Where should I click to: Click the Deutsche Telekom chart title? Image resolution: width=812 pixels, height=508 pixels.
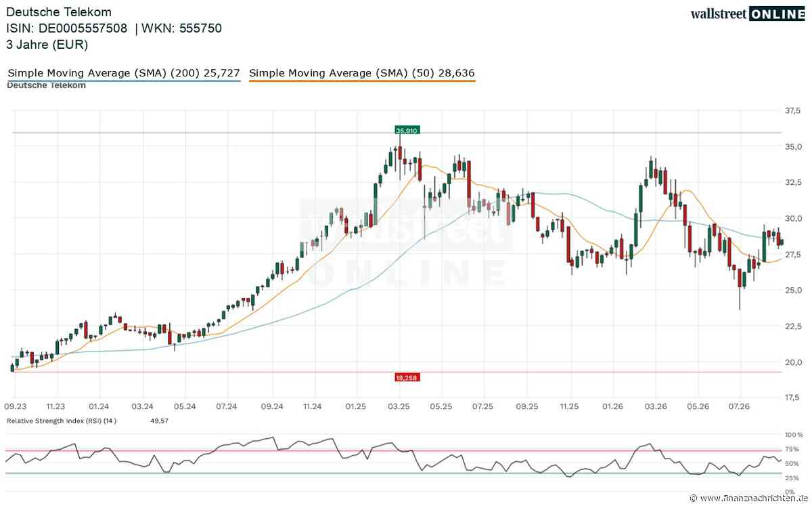click(60, 12)
